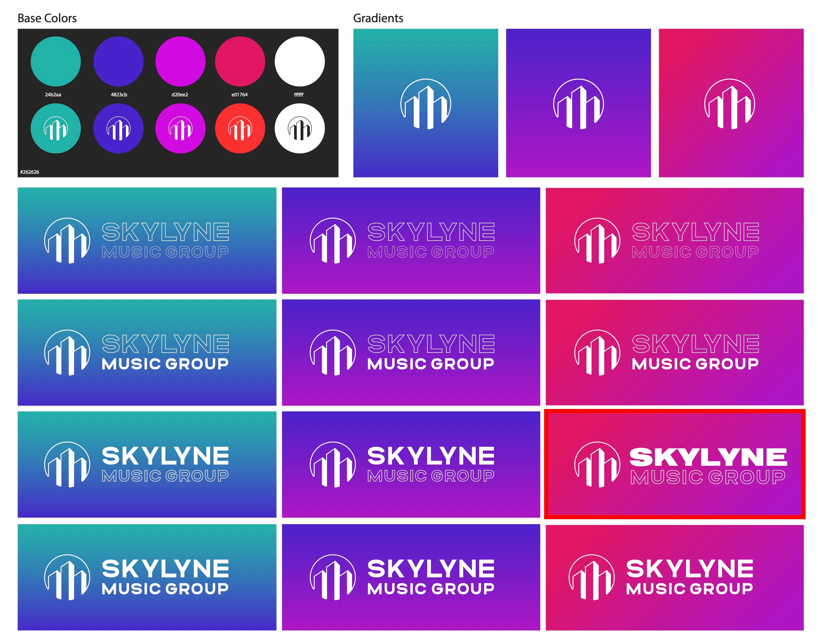
Task: Click the teal 24b2aa color circle
Action: pyautogui.click(x=55, y=61)
